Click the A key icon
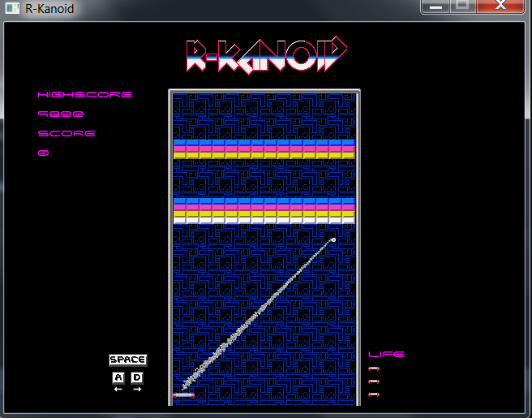This screenshot has width=532, height=418. 118,377
